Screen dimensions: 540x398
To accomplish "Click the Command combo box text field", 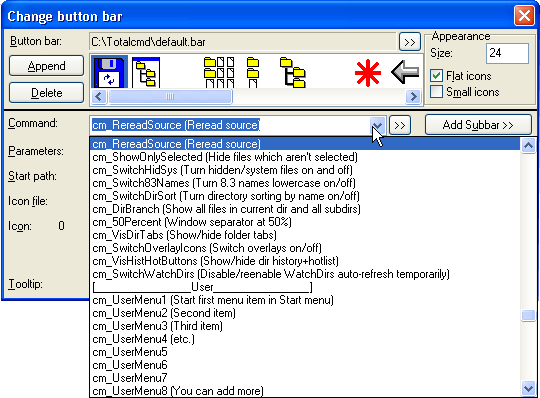I will point(230,125).
